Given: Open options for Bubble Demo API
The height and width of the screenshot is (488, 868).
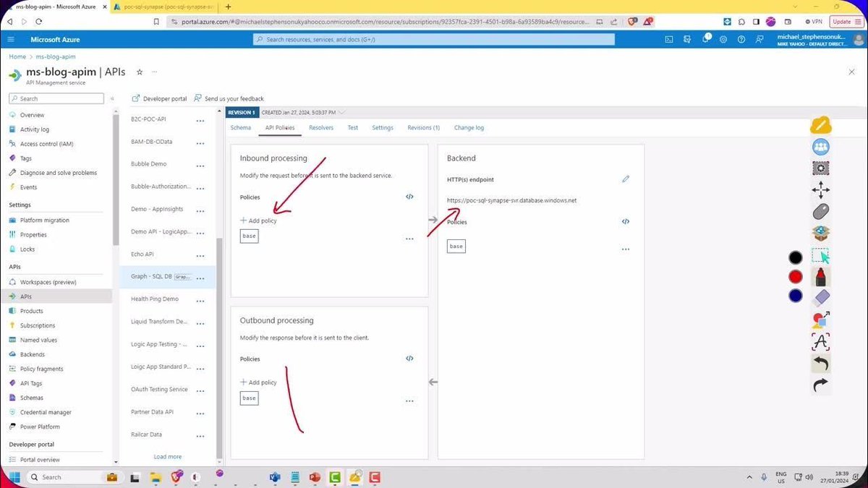Looking at the screenshot, I should coord(200,165).
